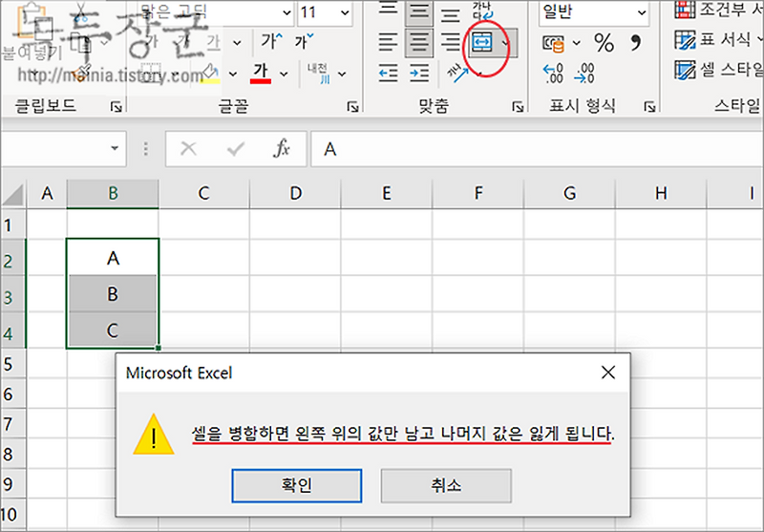The width and height of the screenshot is (764, 532).
Task: Open the 글꼴 group dialog launcher
Action: click(x=352, y=107)
